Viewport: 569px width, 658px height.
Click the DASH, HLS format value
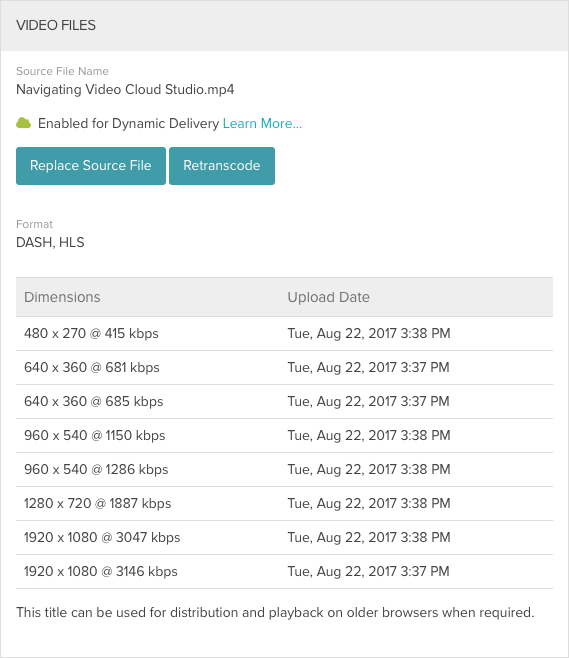(x=50, y=242)
